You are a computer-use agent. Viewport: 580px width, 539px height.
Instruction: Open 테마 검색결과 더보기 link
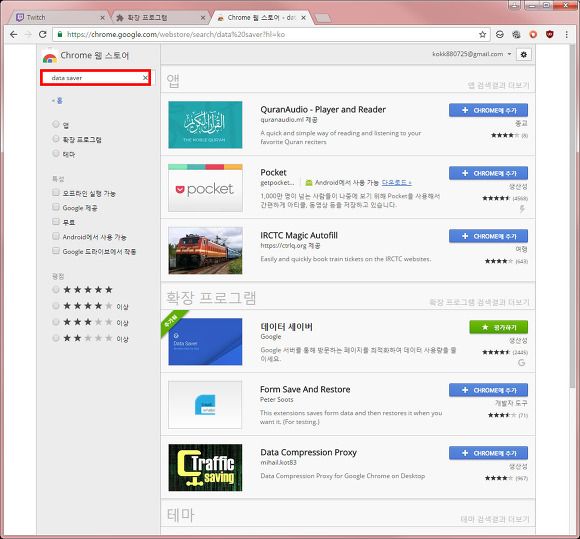coord(495,519)
